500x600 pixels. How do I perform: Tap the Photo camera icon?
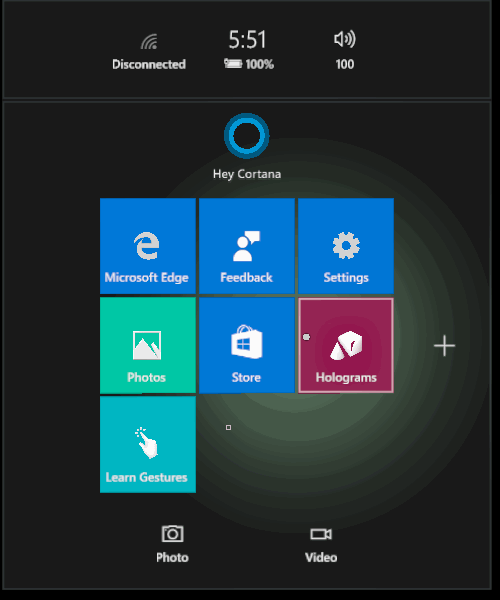(173, 533)
